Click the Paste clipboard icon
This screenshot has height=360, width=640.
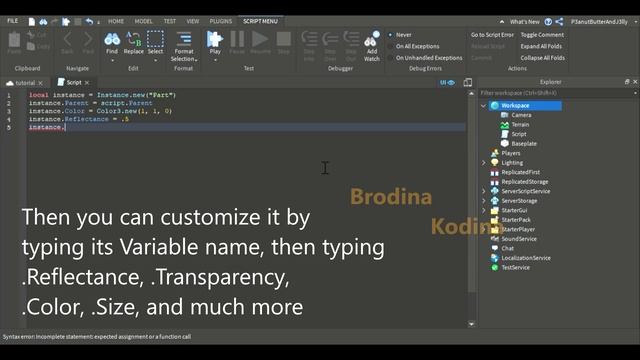click(14, 40)
